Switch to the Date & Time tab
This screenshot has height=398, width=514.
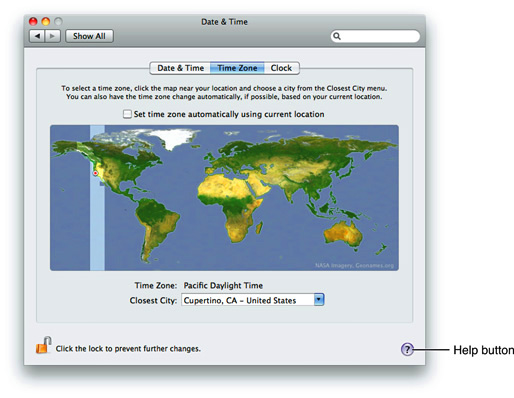180,68
